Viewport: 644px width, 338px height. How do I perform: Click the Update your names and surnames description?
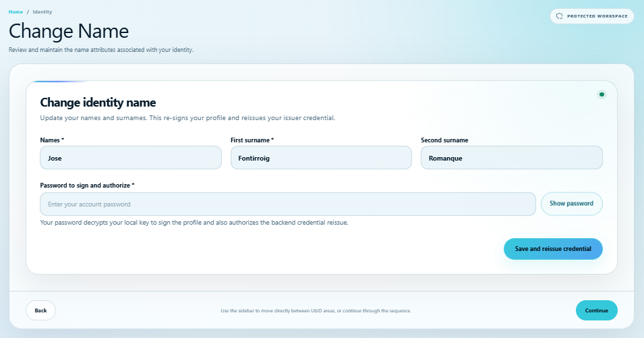[187, 118]
